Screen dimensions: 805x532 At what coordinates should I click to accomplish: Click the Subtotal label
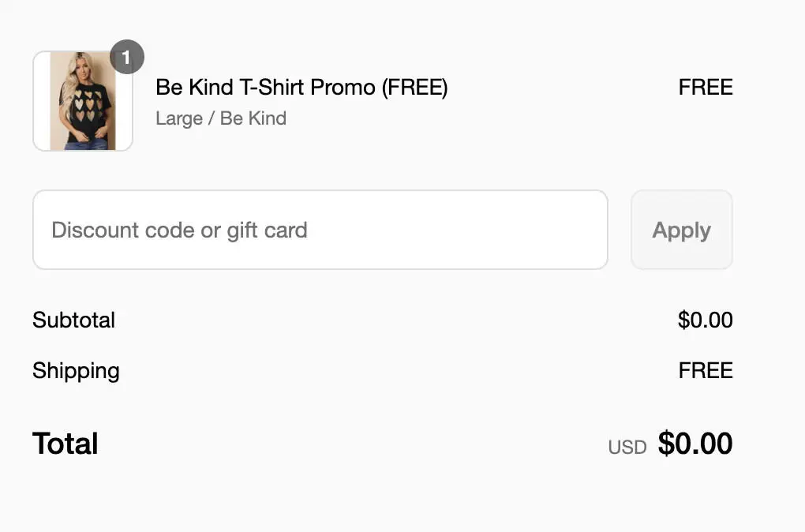(73, 320)
